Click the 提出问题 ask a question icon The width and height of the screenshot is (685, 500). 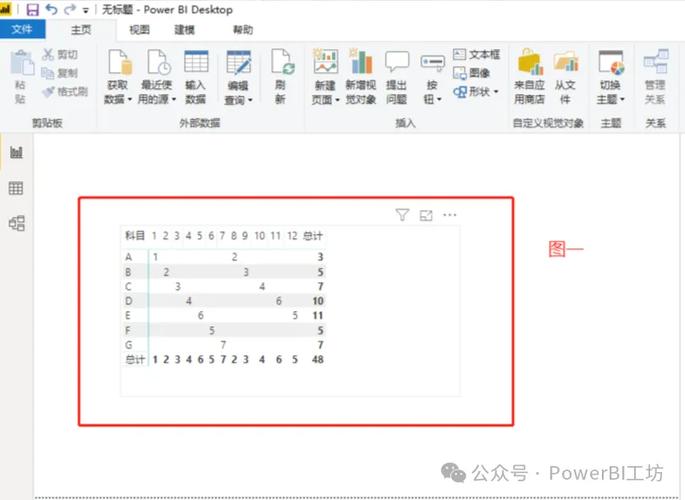[x=397, y=62]
